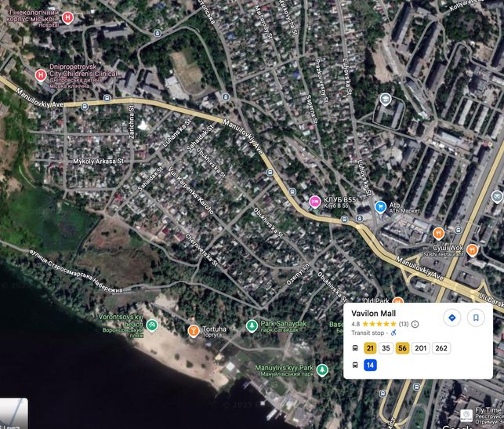Open the Tortuha bar marker
Viewport: 504px width, 429px height.
point(193,331)
